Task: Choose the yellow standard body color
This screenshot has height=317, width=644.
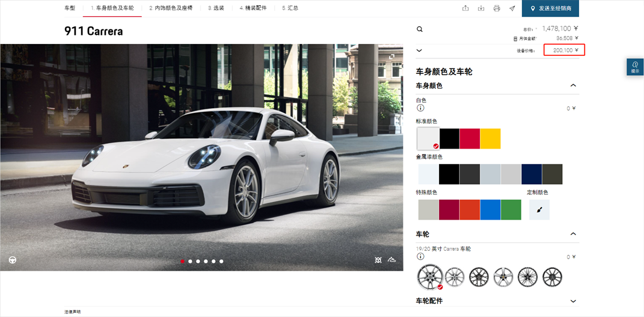Action: click(x=490, y=138)
